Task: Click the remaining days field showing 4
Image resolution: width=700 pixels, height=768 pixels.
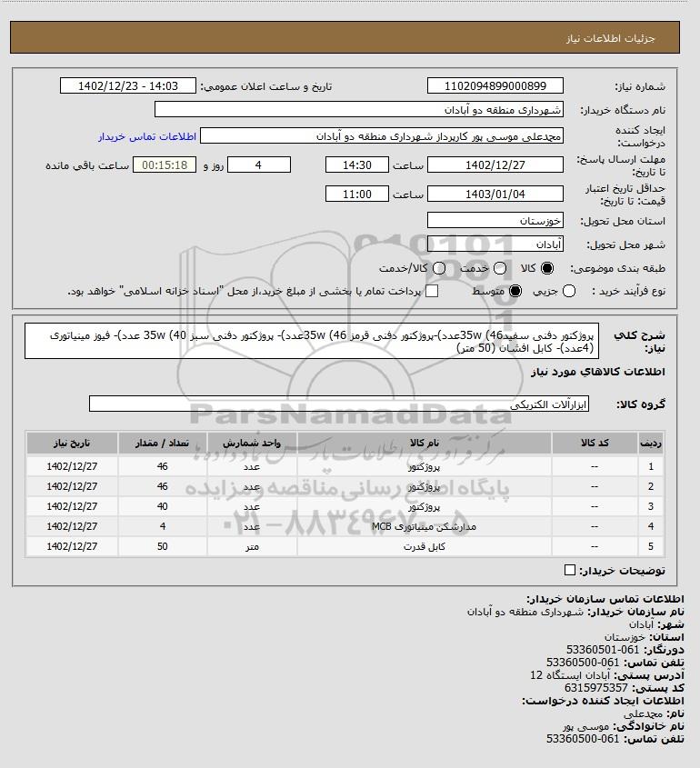Action: 259,165
